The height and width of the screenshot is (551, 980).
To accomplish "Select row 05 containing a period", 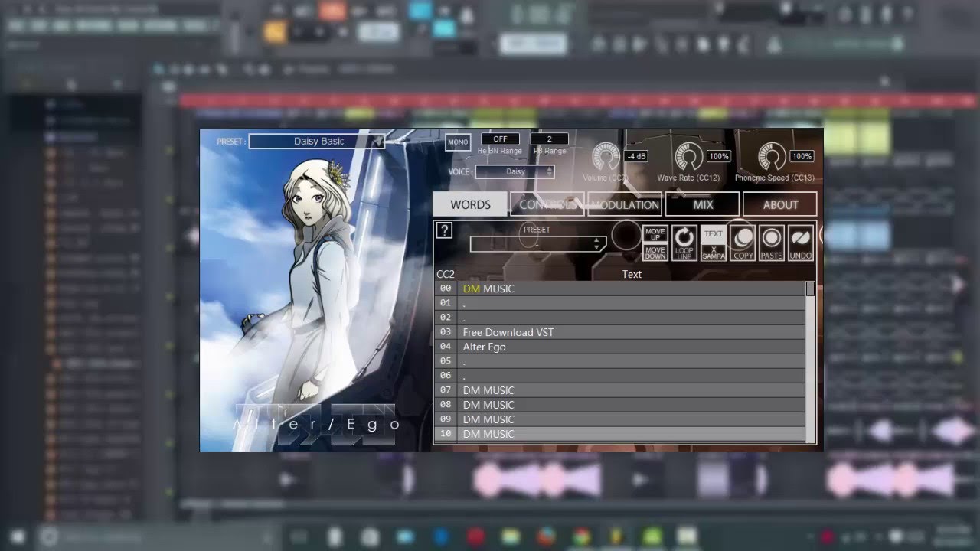I will pyautogui.click(x=620, y=361).
